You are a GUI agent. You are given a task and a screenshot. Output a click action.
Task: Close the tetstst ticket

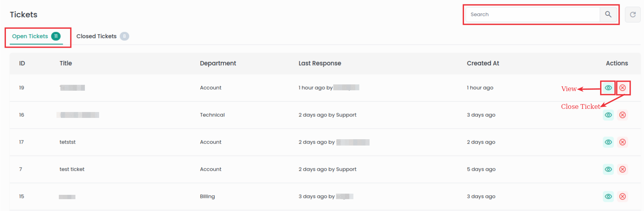click(x=622, y=142)
